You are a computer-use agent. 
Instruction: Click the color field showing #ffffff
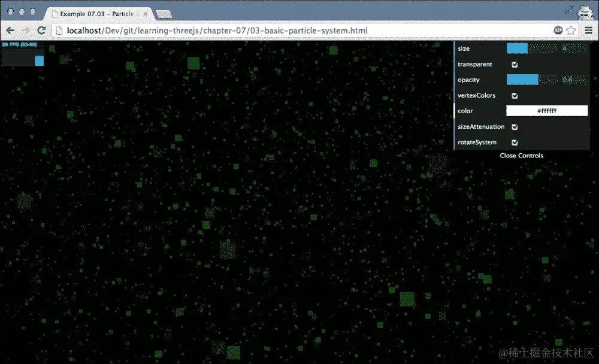546,110
